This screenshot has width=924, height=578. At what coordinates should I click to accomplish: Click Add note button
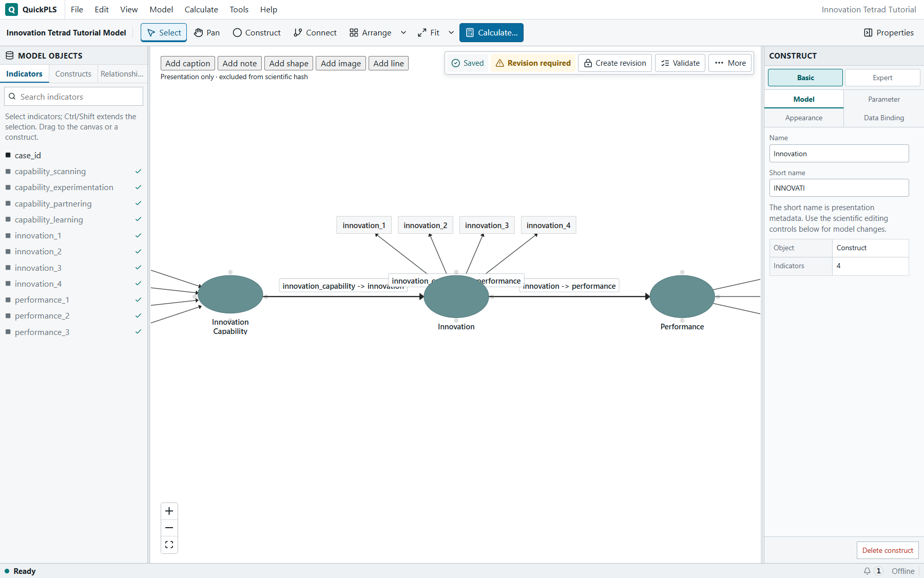click(240, 63)
